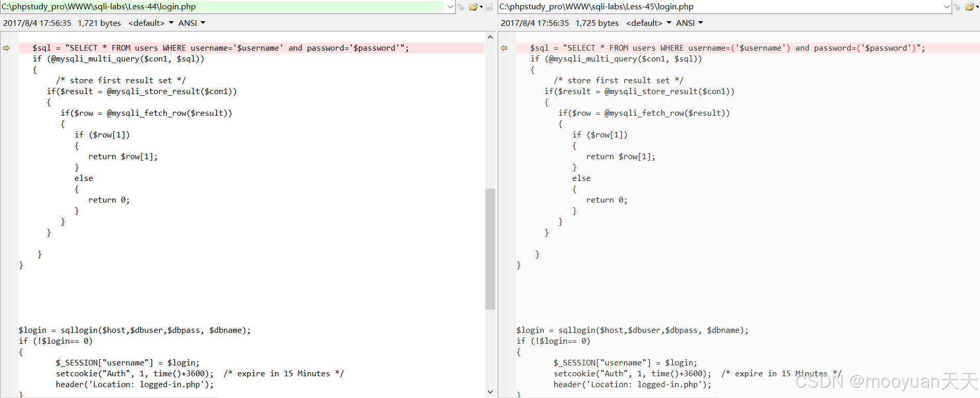Open the right pane <default> format dropdown
The height and width of the screenshot is (398, 980).
tap(649, 23)
